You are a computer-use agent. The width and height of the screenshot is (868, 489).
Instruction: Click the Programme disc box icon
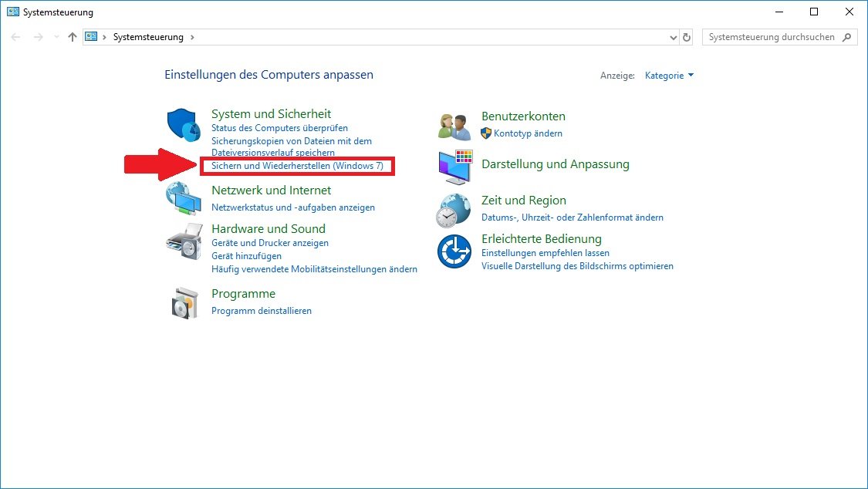[x=184, y=303]
